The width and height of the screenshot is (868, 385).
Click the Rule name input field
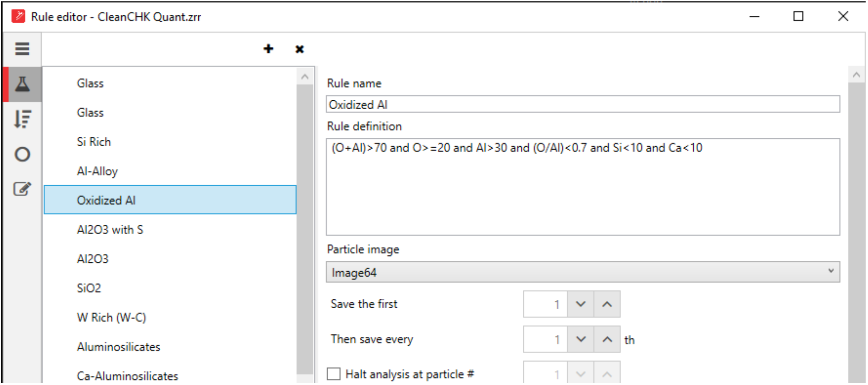click(583, 104)
